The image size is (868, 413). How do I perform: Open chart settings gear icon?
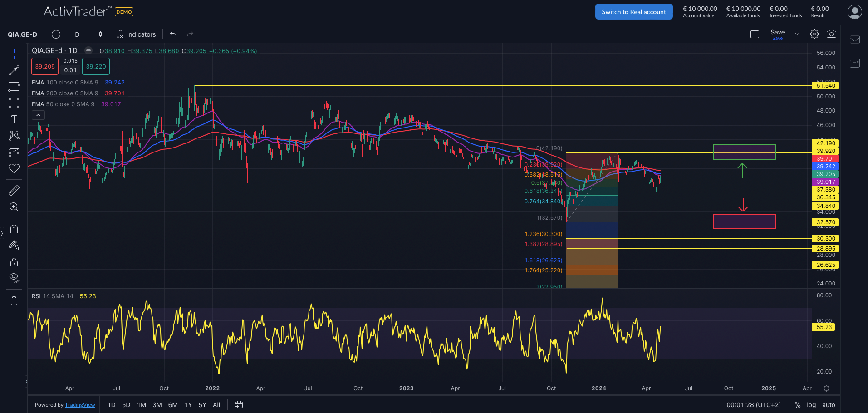[814, 34]
